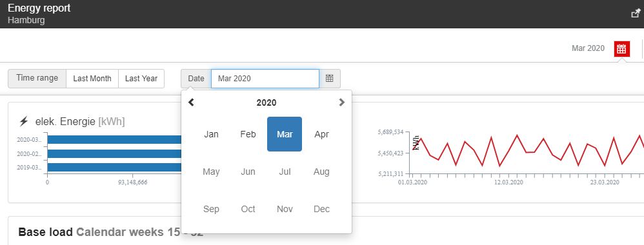Screen dimensions: 644x245
Task: Pick Oct in the month picker
Action: [x=248, y=209]
